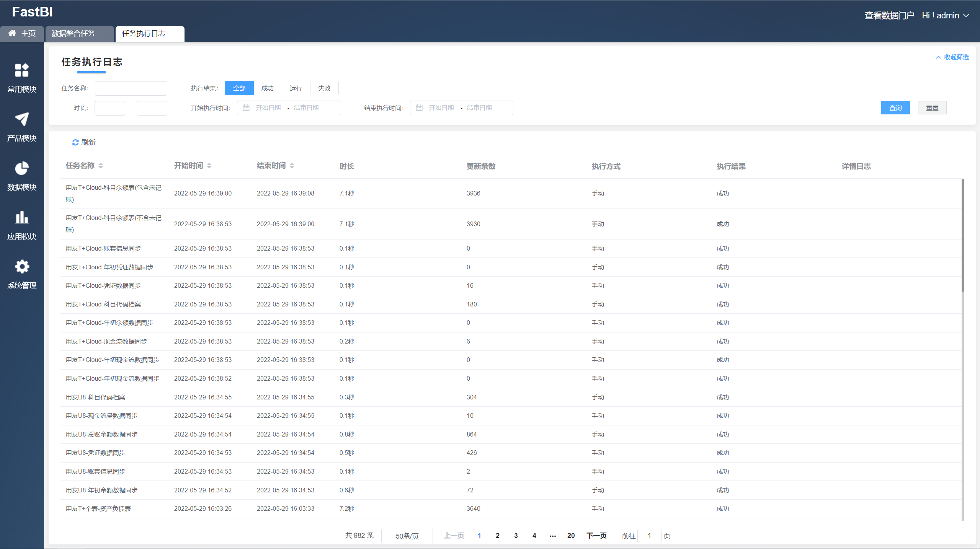The image size is (980, 549).
Task: Open the 应用模块 bar chart icon
Action: (22, 218)
